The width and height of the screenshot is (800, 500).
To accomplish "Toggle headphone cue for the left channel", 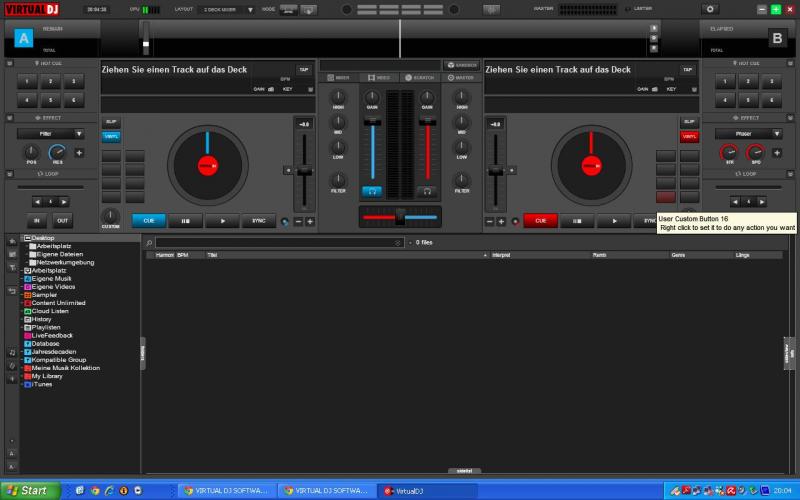I will [x=372, y=190].
